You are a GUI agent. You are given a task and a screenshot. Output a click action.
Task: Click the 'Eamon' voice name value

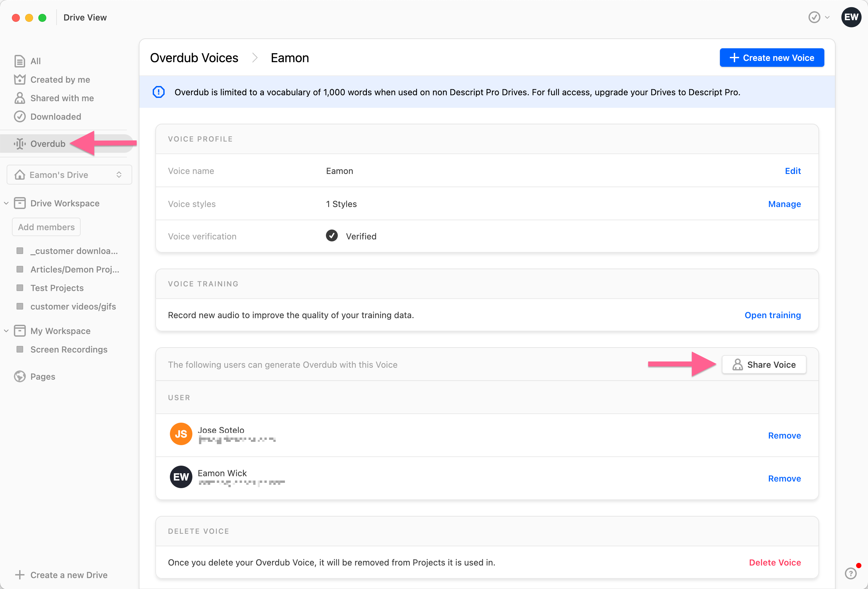(x=339, y=171)
